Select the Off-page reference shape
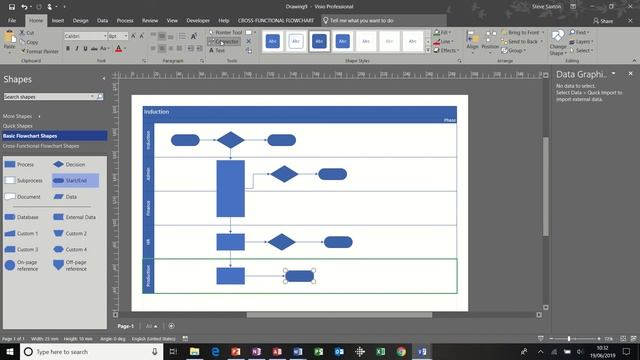 click(x=70, y=266)
